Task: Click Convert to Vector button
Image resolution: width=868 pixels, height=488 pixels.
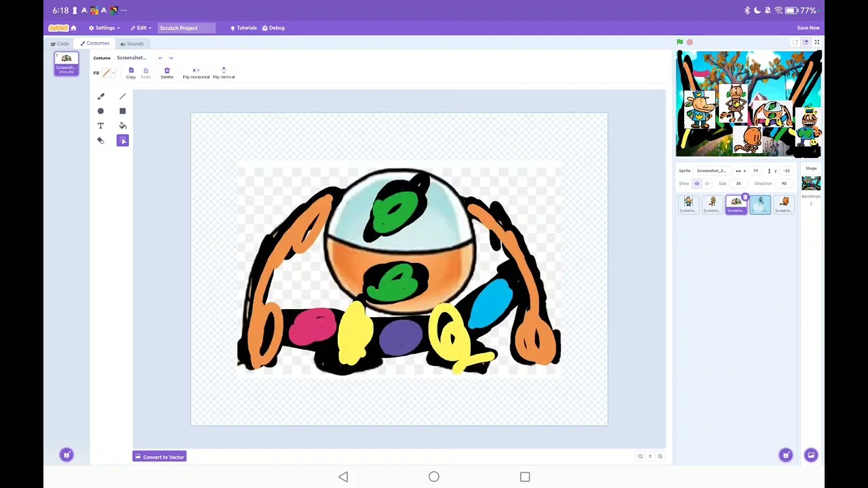Action: point(159,457)
